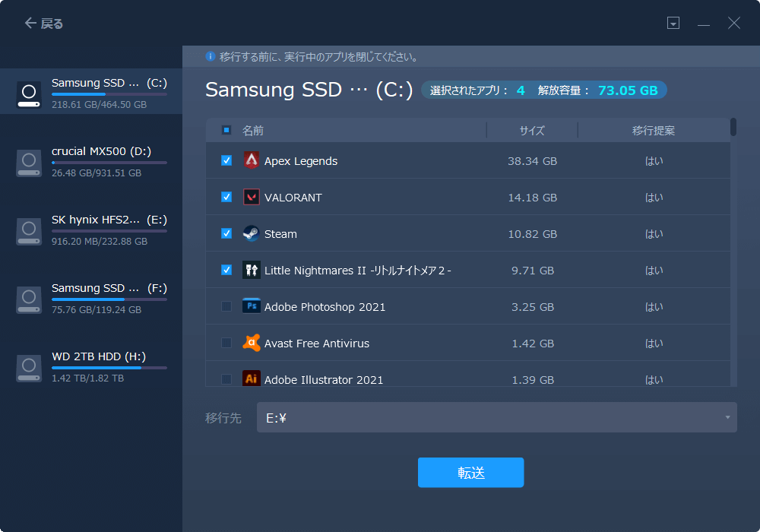
Task: Click the 73.05 GB freed capacity value
Action: [x=628, y=90]
